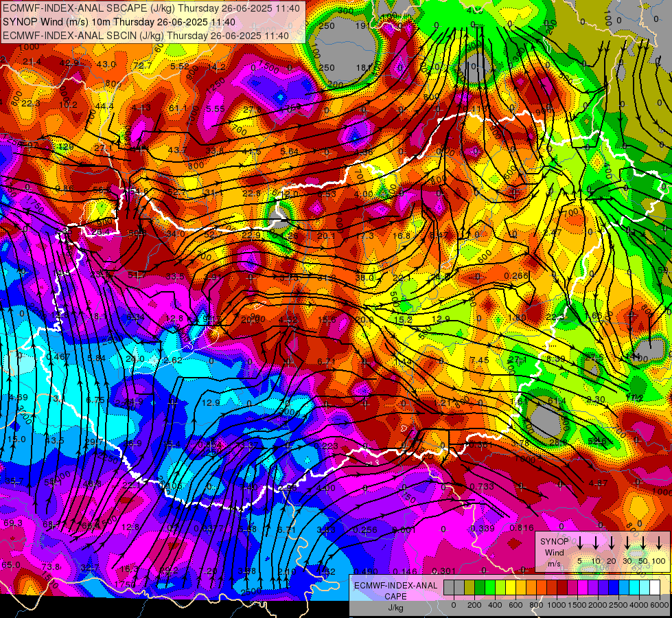Click the 6000 tick label on CAPE scale
The width and height of the screenshot is (672, 618).
660,605
